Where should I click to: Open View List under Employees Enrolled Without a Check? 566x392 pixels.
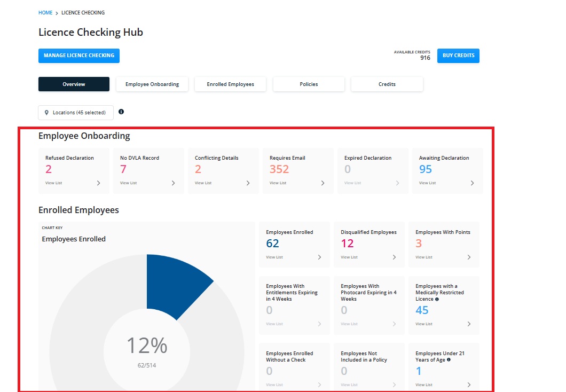tap(274, 385)
